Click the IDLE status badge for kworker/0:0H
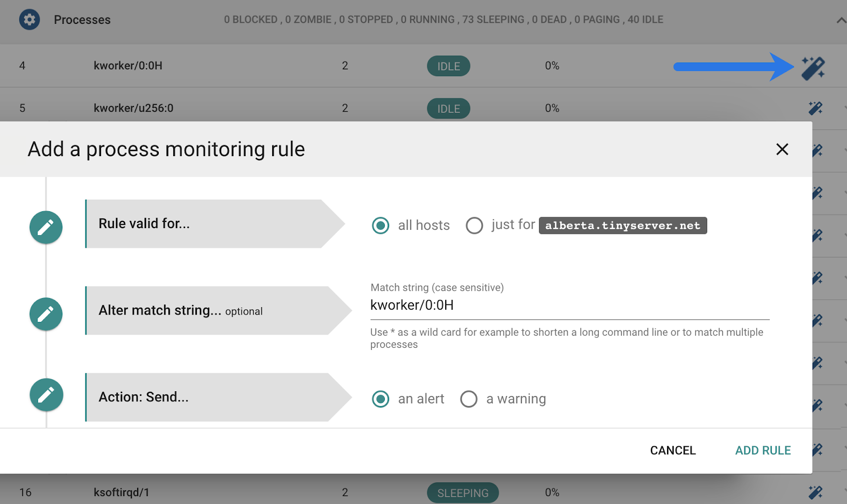This screenshot has width=847, height=504. pyautogui.click(x=448, y=66)
